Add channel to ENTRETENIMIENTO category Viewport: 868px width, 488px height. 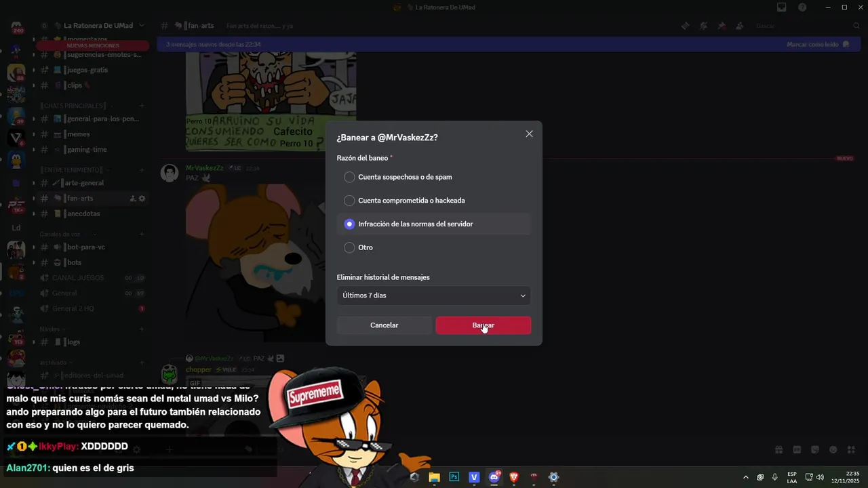point(142,169)
